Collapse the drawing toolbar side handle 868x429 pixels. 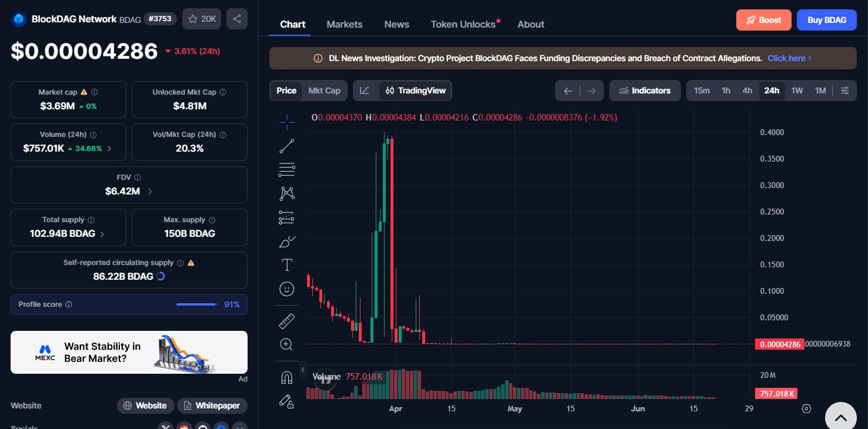303,370
